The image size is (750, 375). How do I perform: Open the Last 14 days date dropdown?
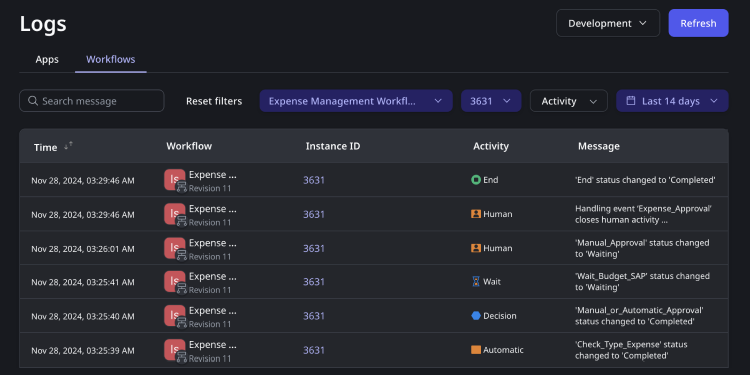coord(672,101)
